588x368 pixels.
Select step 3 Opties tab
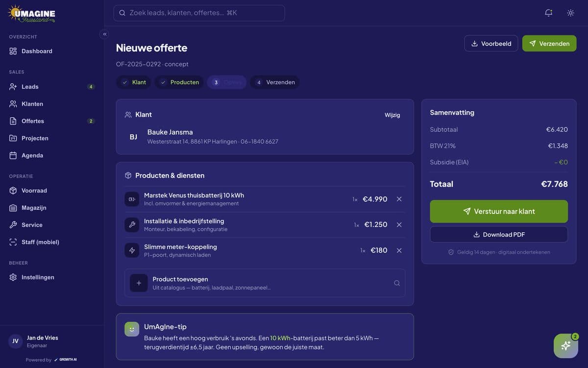click(227, 82)
